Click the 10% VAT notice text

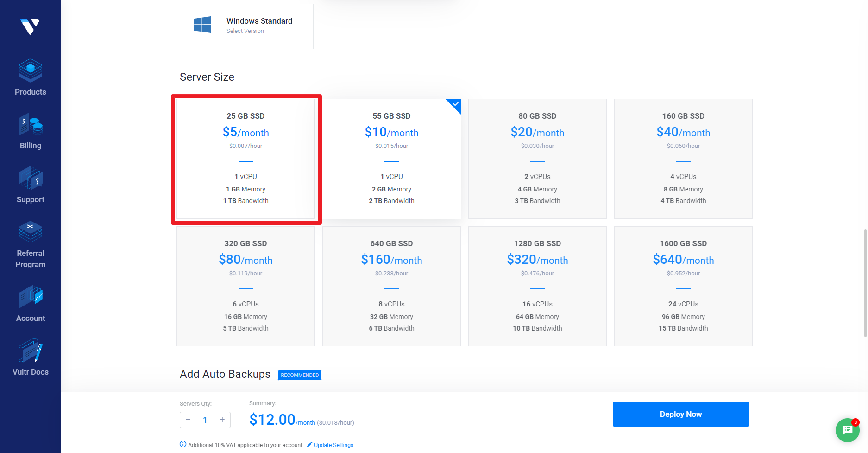tap(245, 445)
